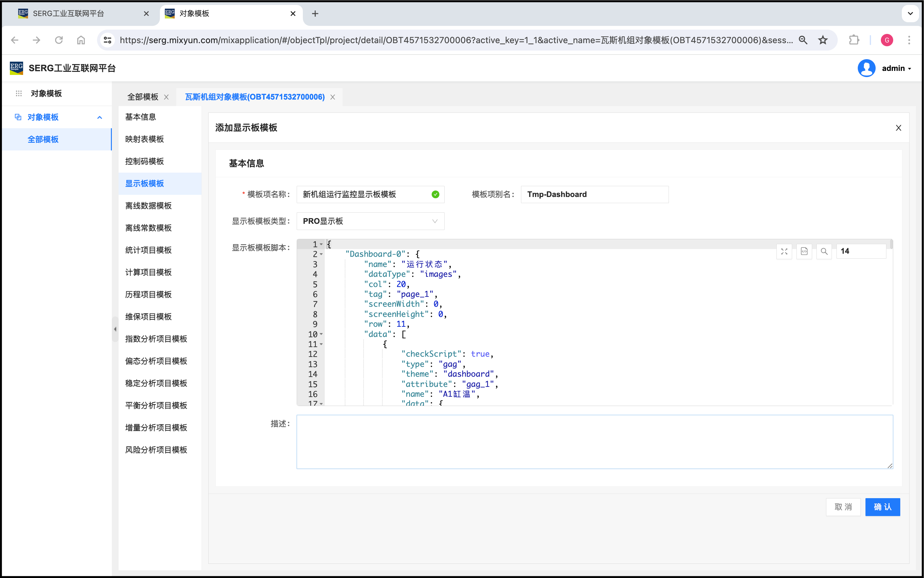Bookmark this page with the star icon

coord(823,40)
